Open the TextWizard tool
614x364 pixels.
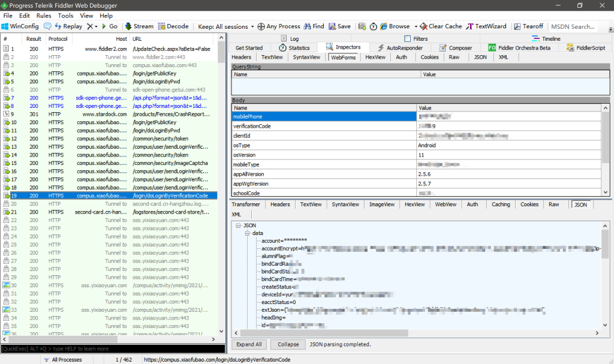click(x=486, y=26)
